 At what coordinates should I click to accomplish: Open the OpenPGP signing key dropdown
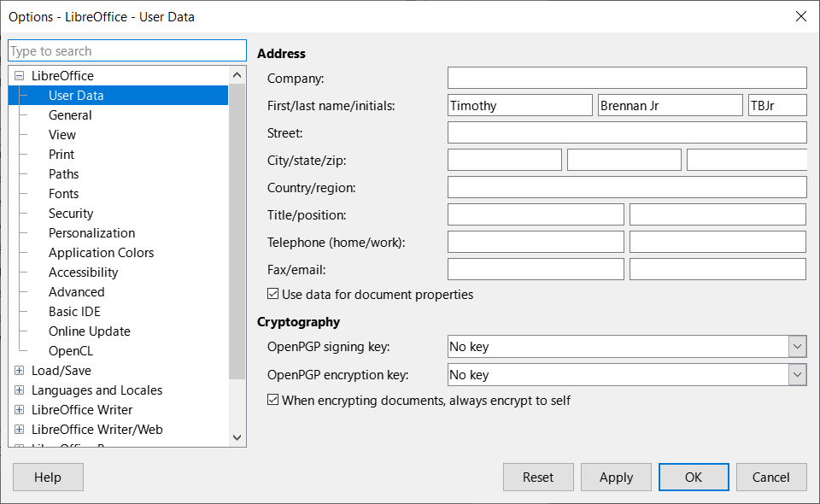coord(797,346)
